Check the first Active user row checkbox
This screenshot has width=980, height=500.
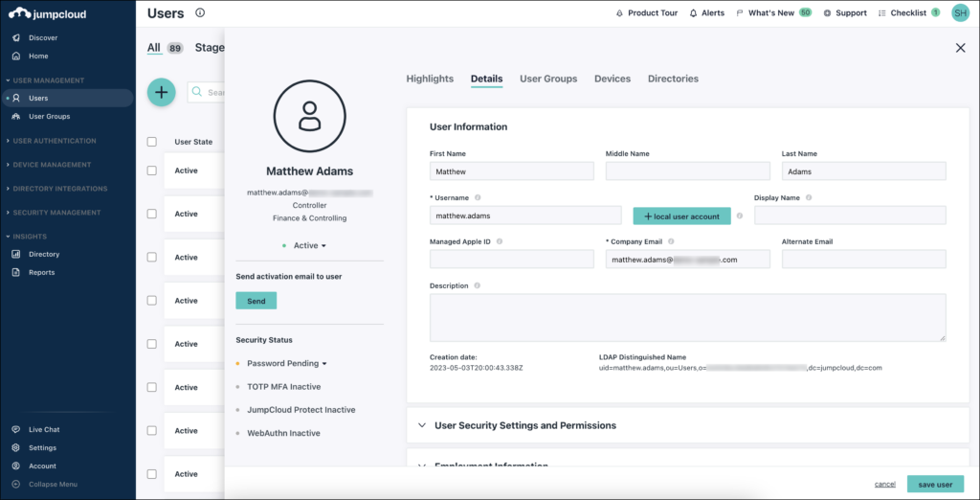[152, 170]
